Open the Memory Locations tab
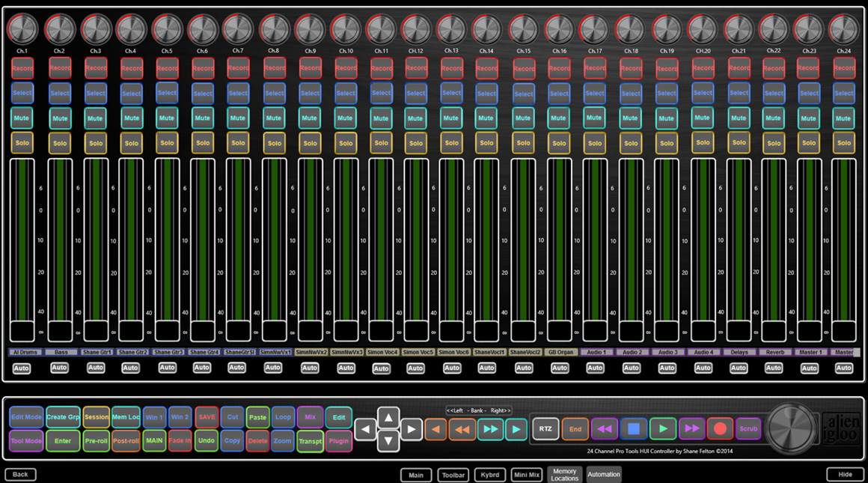 (x=565, y=475)
